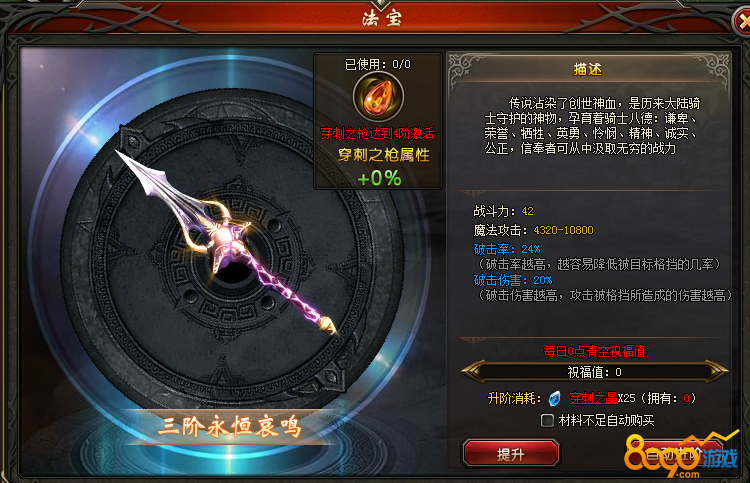Close the 法宝 panel
This screenshot has height=483, width=750.
(x=743, y=22)
